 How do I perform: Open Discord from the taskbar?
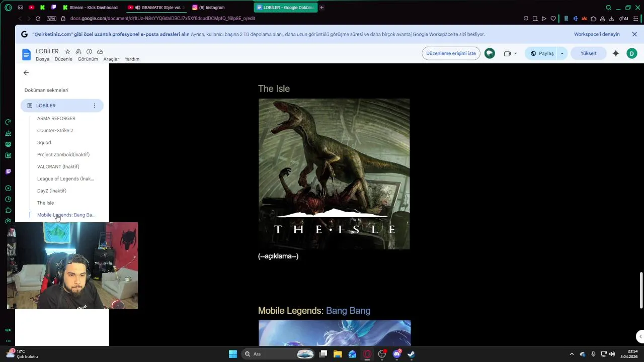[396, 354]
